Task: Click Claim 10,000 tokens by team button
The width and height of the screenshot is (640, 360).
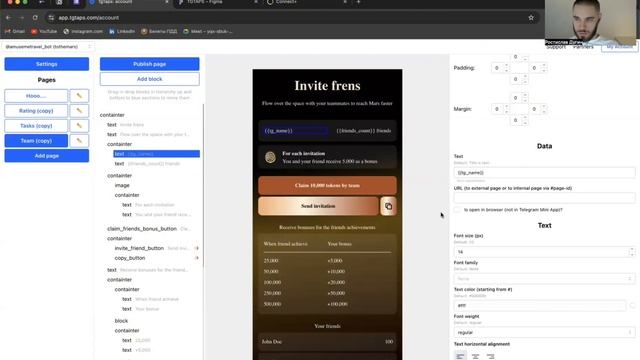Action: 327,185
